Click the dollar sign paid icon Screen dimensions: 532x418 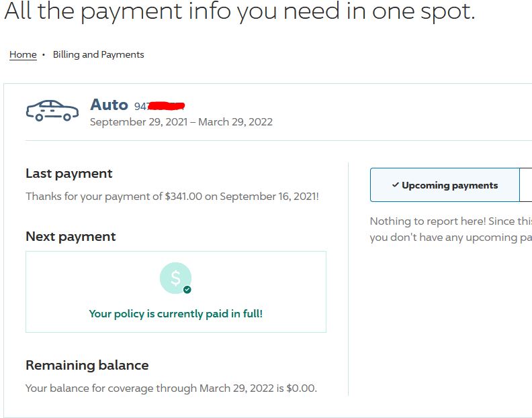coord(175,278)
